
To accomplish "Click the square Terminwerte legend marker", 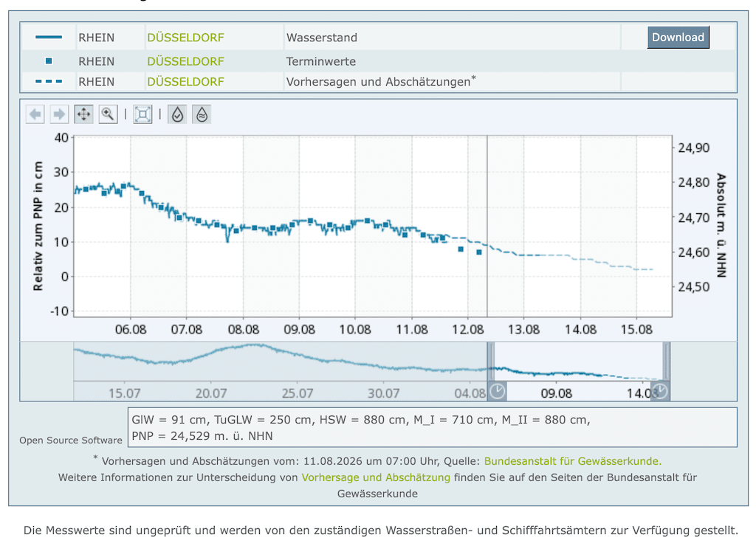I will pos(49,61).
